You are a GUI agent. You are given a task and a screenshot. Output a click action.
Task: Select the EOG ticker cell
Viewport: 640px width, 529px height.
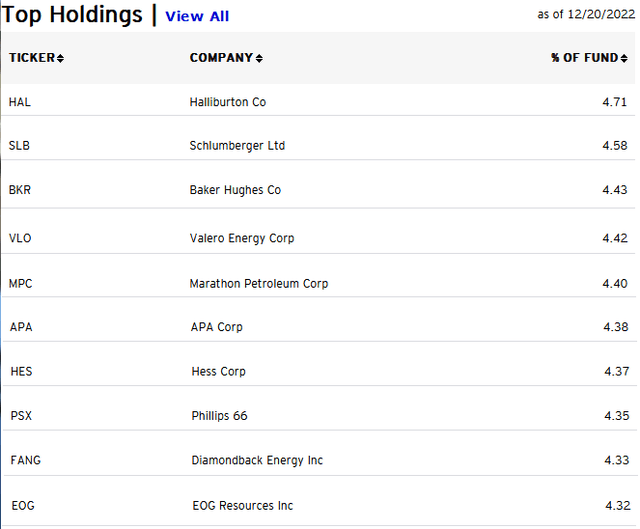click(23, 506)
